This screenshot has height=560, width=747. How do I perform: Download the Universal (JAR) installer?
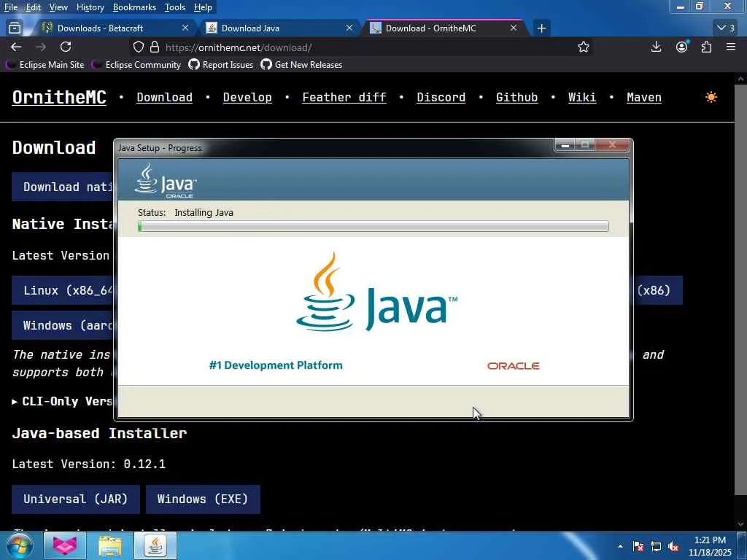click(76, 499)
